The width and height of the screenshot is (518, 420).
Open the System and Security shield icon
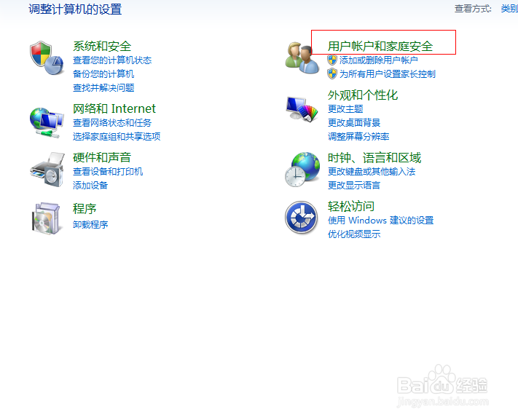[x=46, y=58]
